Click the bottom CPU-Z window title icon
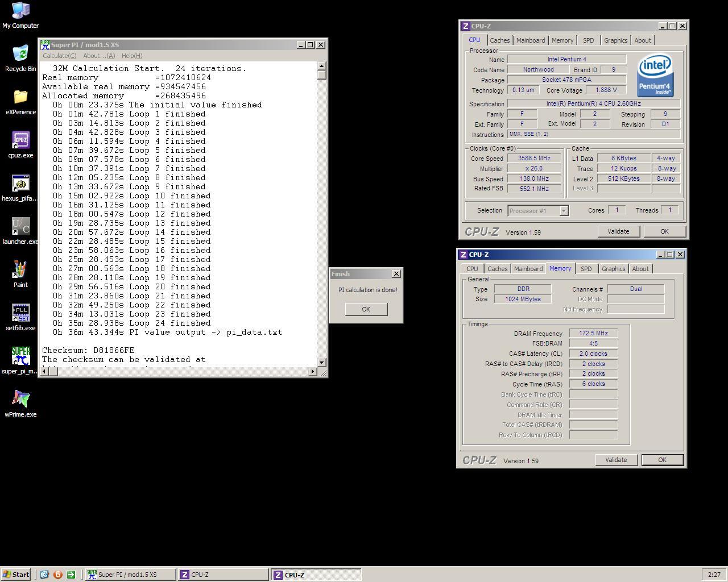This screenshot has width=728, height=582. pos(463,255)
